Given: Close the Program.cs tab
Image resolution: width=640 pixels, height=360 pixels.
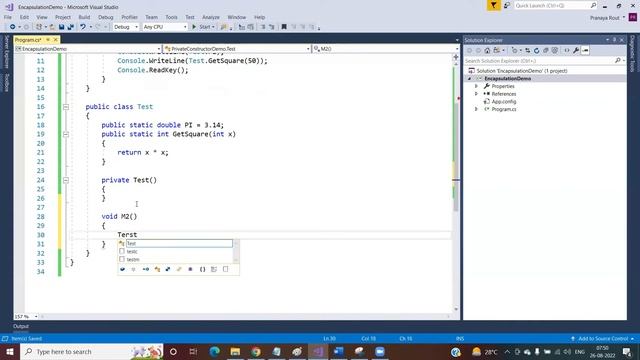Looking at the screenshot, I should click(x=56, y=40).
